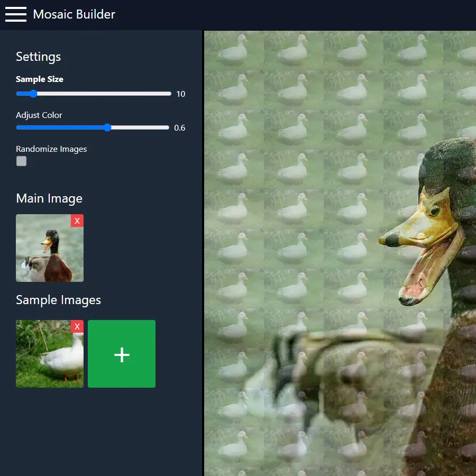The image size is (476, 476).
Task: Click the Main Image heading
Action: click(x=49, y=198)
